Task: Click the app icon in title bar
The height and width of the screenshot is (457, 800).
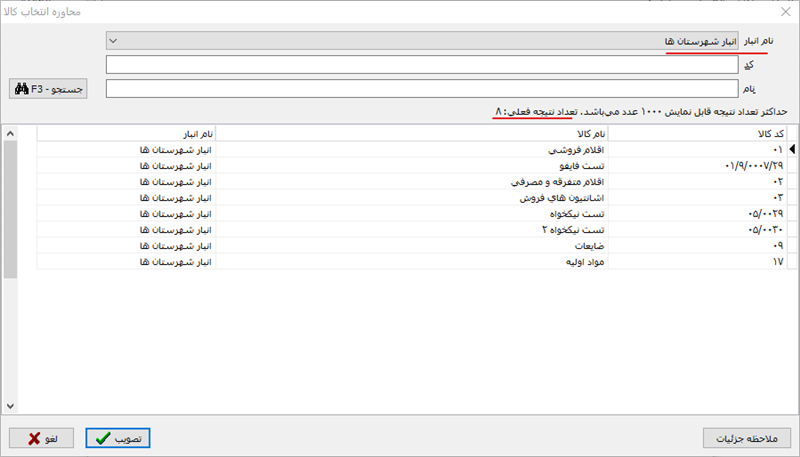Action: click(10, 13)
